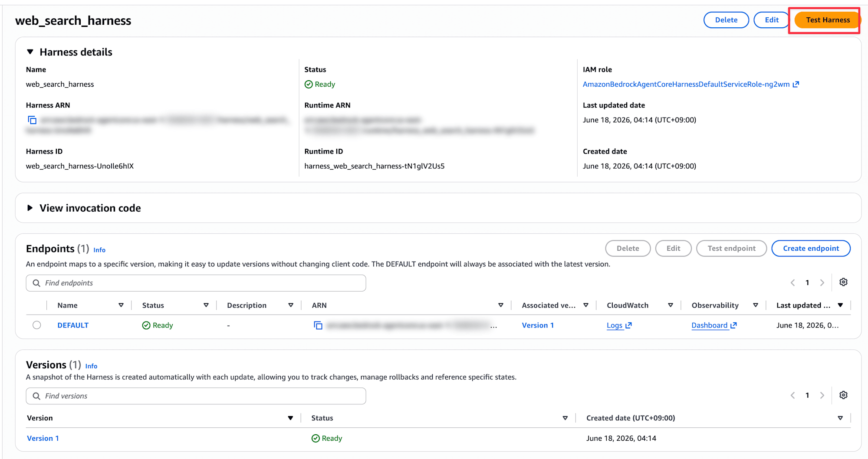Viewport: 868px width, 459px height.
Task: Delete the web_search_harness using the top Delete button
Action: pyautogui.click(x=726, y=20)
